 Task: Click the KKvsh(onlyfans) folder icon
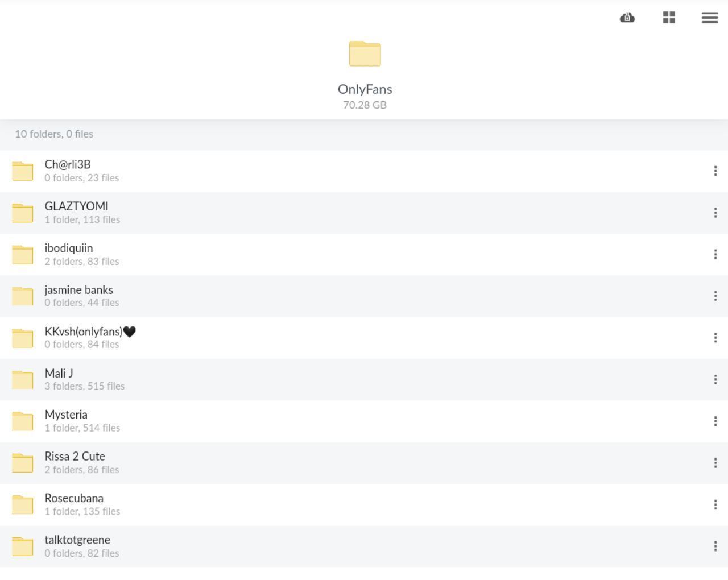(23, 338)
